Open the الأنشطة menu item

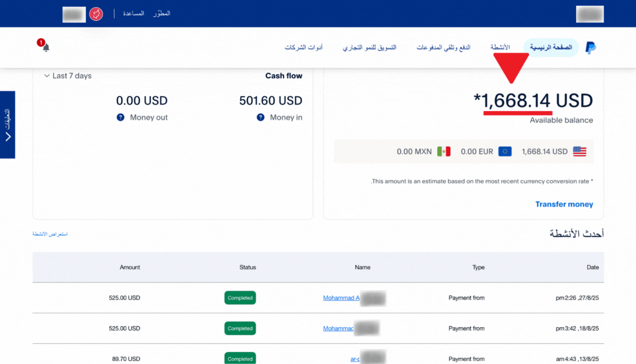tap(499, 48)
